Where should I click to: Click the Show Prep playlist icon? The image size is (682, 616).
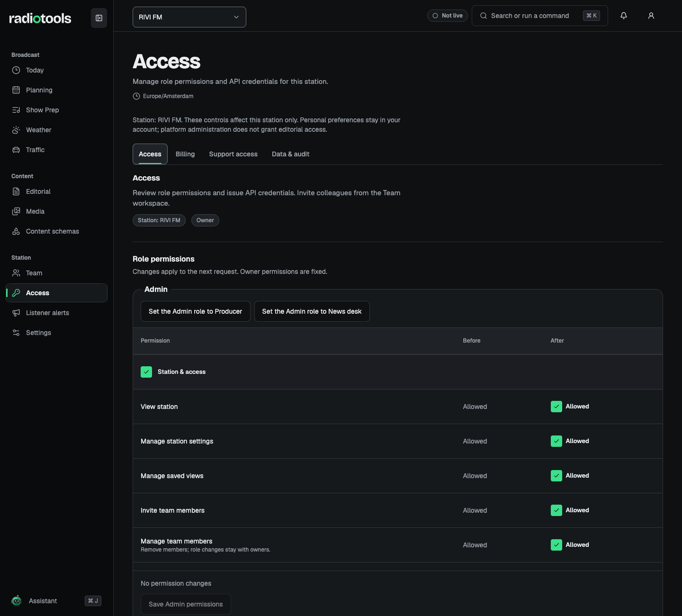coord(16,110)
